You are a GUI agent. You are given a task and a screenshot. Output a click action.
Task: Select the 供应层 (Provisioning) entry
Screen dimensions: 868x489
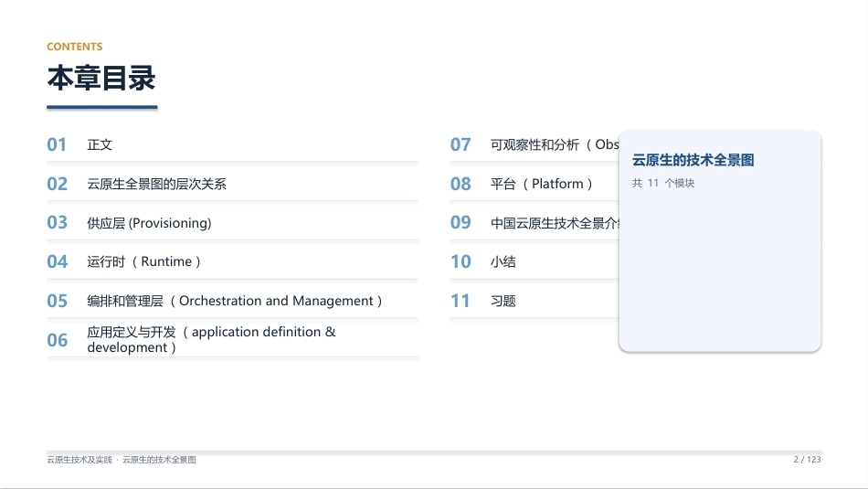tap(149, 223)
